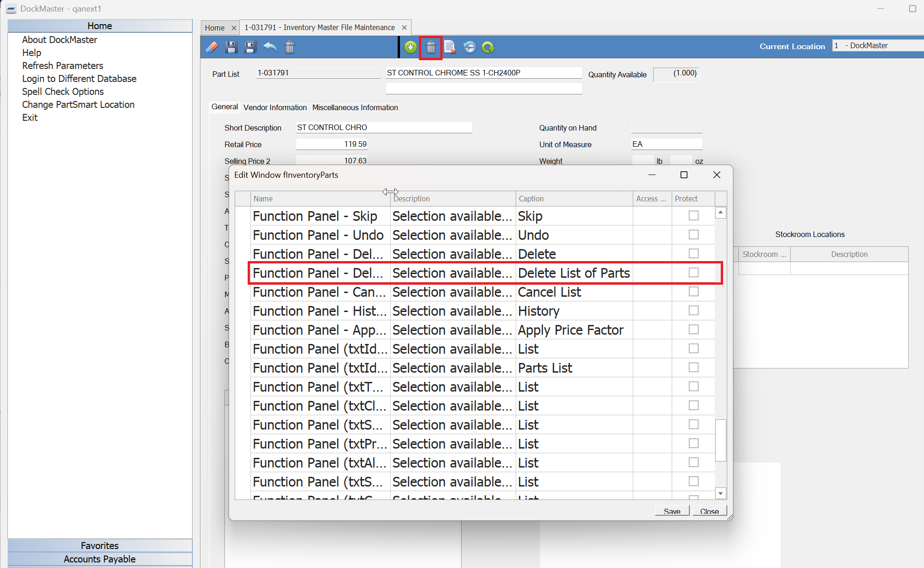
Task: Click the green down-arrow skip icon
Action: pyautogui.click(x=411, y=47)
